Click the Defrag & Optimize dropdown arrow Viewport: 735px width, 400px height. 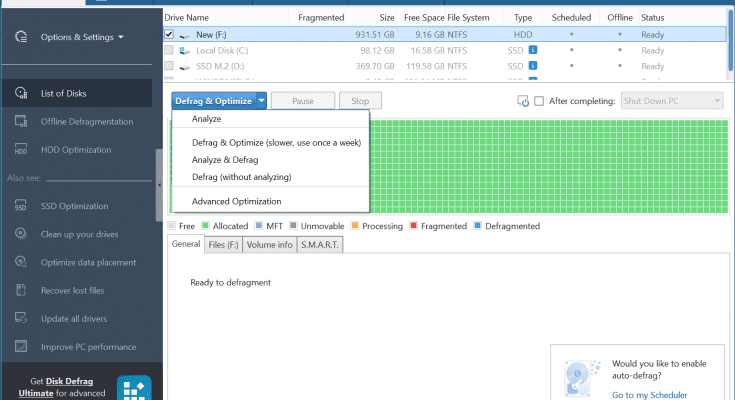[x=261, y=101]
